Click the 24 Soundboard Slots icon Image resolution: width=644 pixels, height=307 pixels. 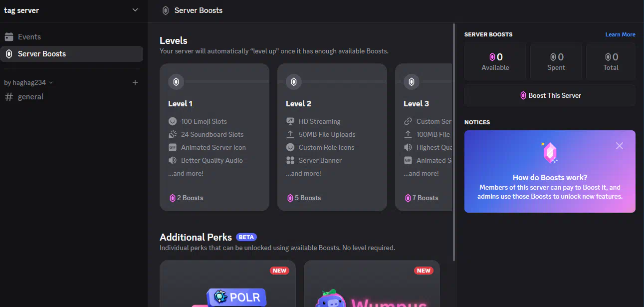(173, 134)
